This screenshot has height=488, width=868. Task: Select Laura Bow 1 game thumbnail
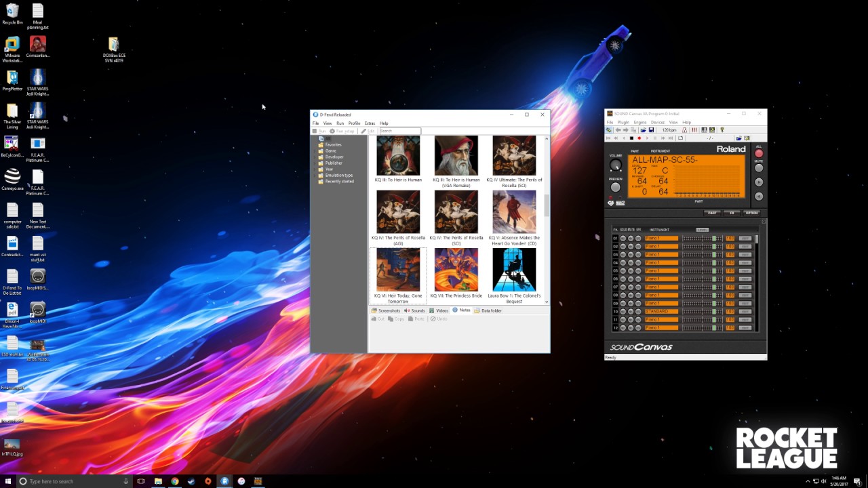(514, 270)
